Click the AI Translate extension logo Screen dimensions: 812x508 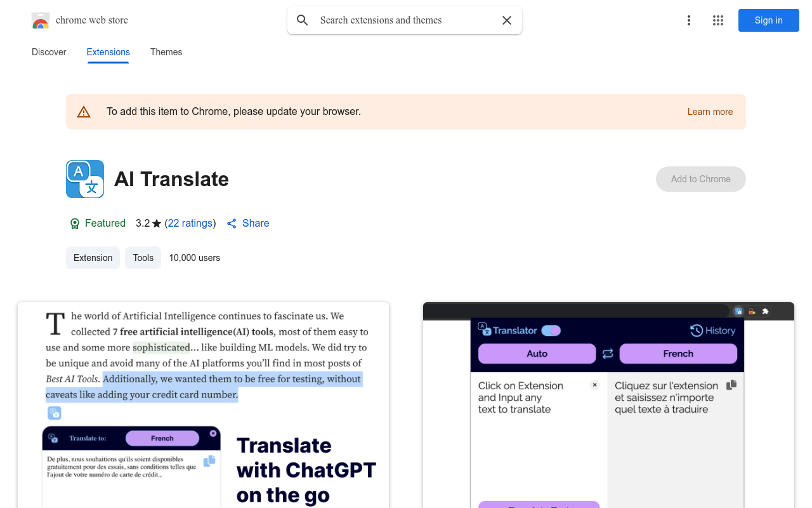85,179
